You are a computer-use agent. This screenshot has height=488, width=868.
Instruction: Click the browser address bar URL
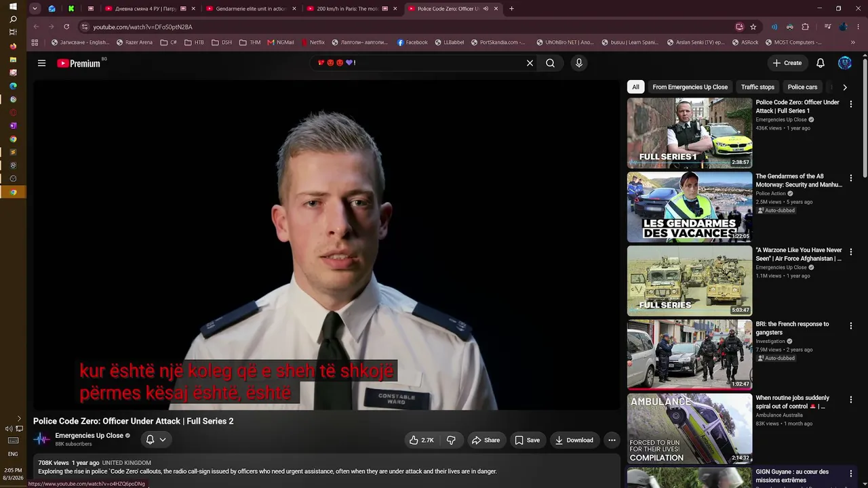point(142,27)
